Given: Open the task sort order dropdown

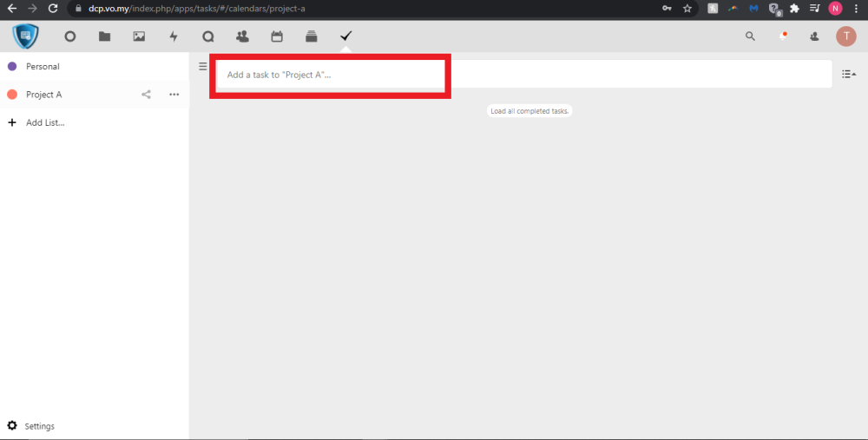Looking at the screenshot, I should (848, 75).
